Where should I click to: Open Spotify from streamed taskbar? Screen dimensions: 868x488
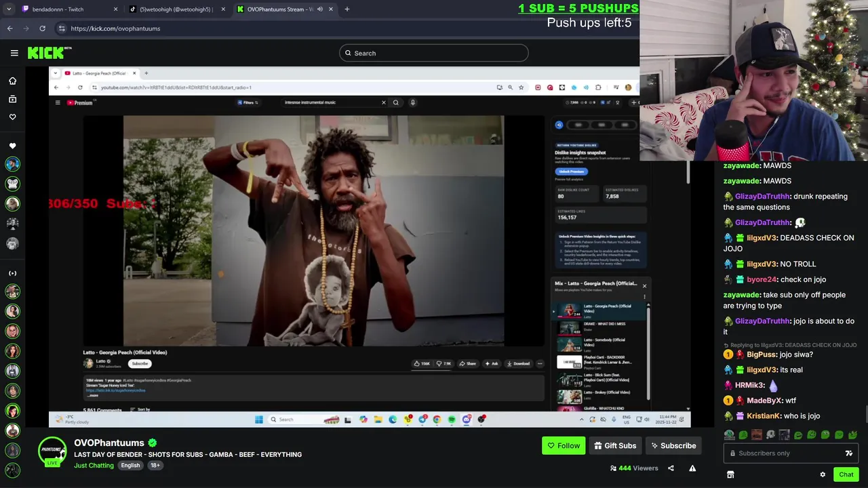coord(452,420)
